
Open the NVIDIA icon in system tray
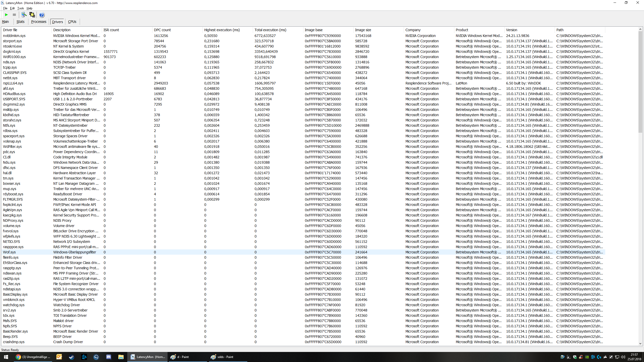pyautogui.click(x=587, y=357)
